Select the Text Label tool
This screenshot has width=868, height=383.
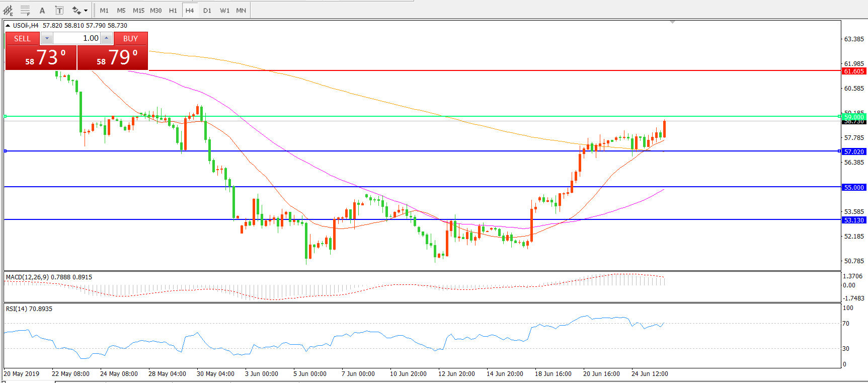pos(59,10)
